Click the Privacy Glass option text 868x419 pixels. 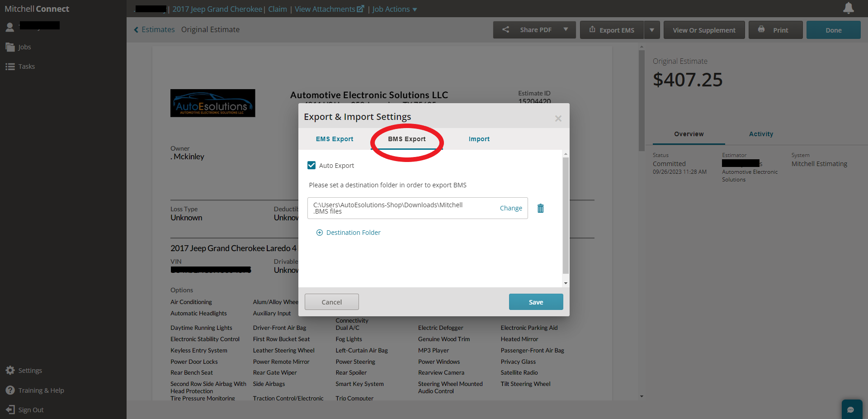(518, 362)
